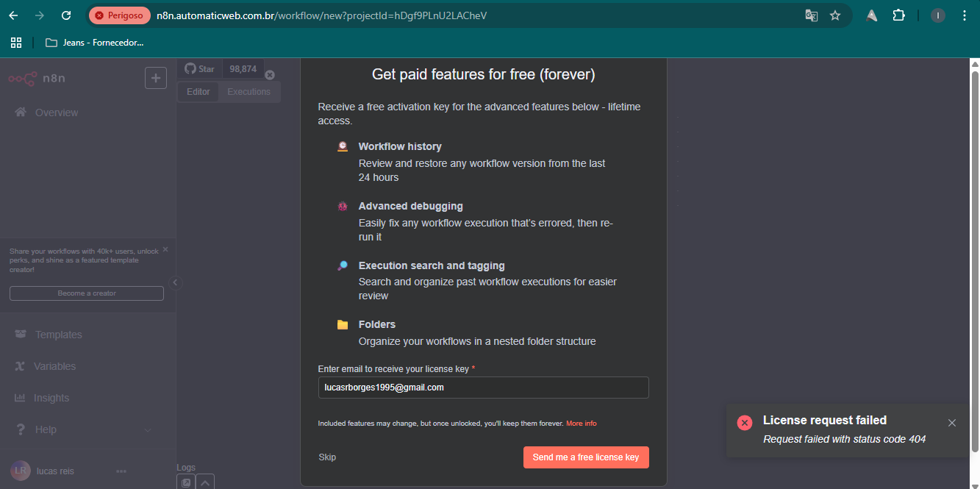Click the red error icon in the toast
Viewport: 980px width, 489px height.
coord(745,423)
